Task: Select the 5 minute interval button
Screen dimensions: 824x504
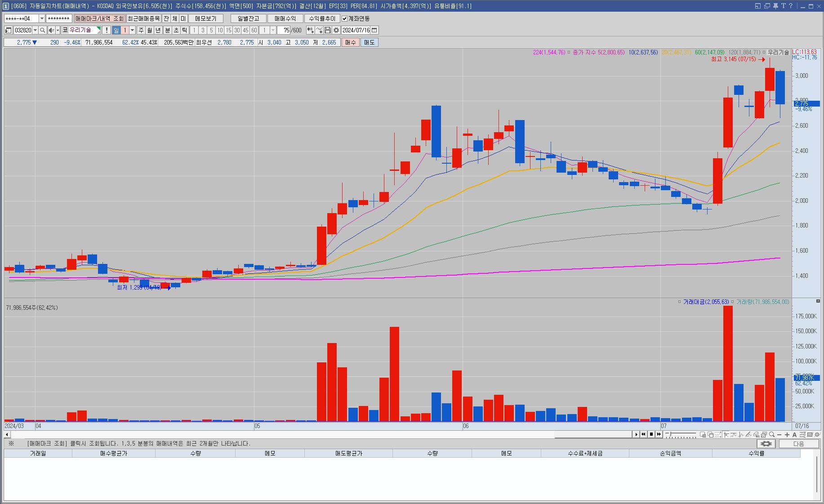Action: pos(211,30)
